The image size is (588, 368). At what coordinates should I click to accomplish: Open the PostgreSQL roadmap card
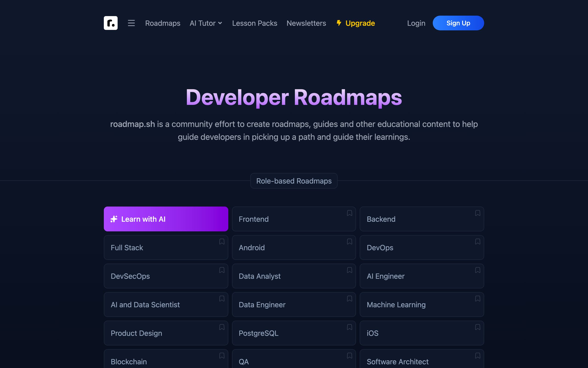pyautogui.click(x=294, y=333)
